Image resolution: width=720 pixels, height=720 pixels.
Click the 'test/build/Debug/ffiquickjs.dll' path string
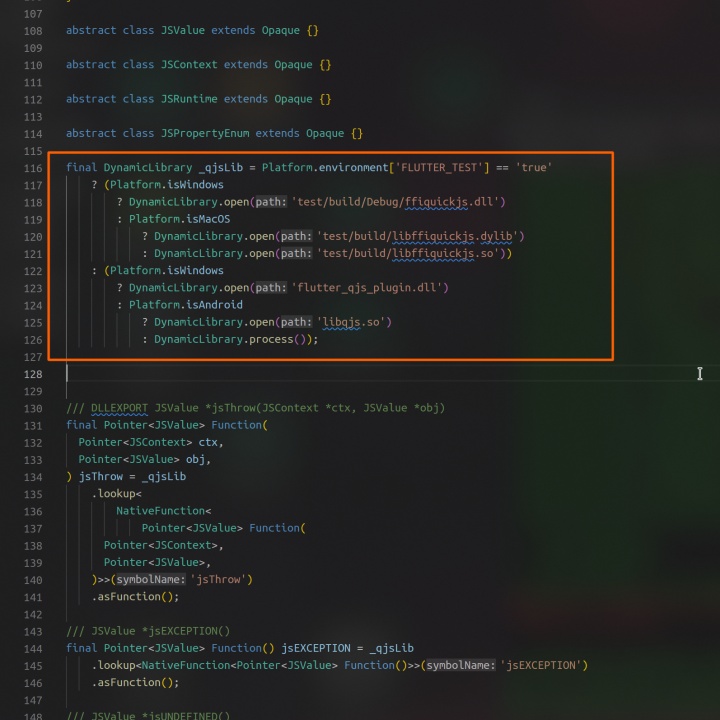[x=395, y=202]
